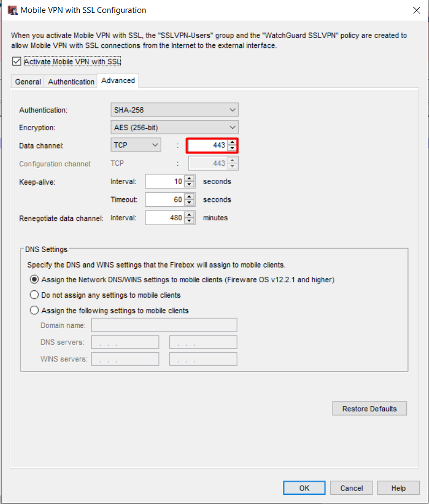
Task: Click the Configuration channel port down arrow
Action: pos(232,166)
